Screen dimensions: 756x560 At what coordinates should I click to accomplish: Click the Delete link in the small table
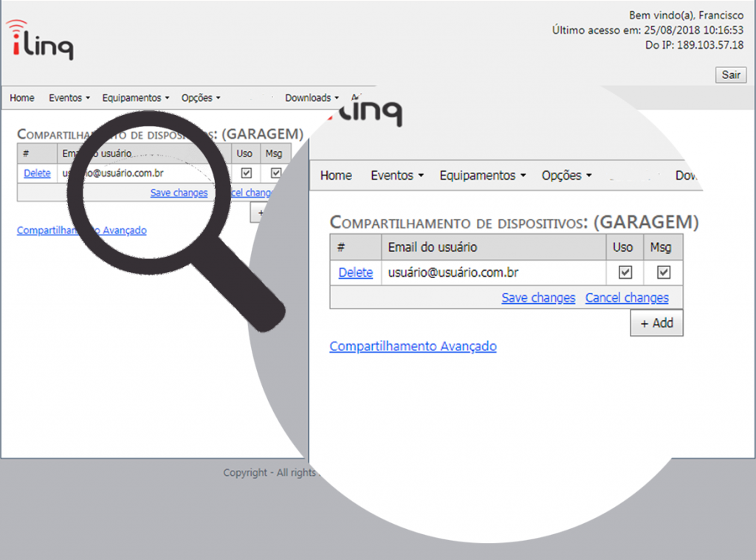tap(37, 173)
